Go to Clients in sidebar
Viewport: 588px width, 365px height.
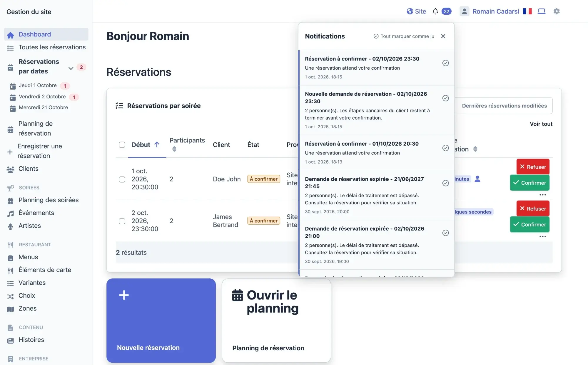(x=46, y=169)
